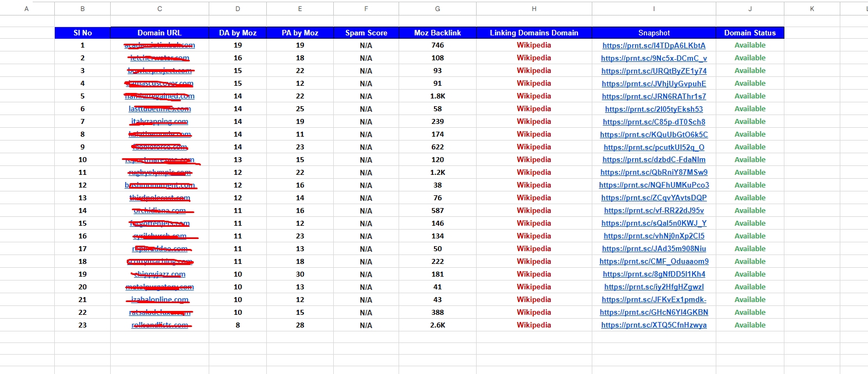868x374 pixels.
Task: Open snapshot link prnt.sc/dzbdC-FdaNlm
Action: (x=654, y=159)
